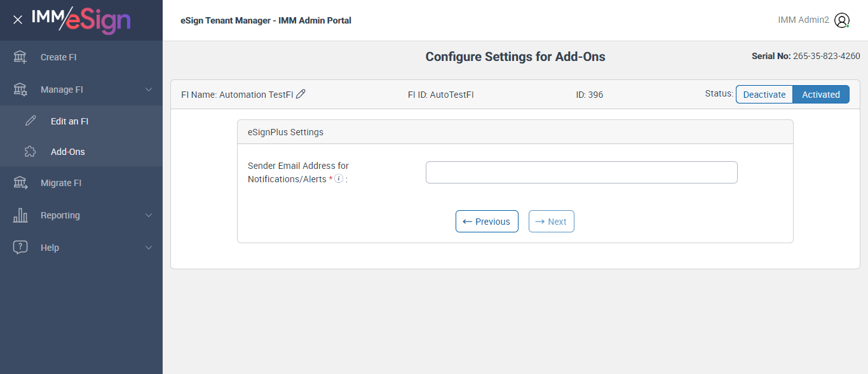
Task: Close the sidebar with the X icon
Action: click(18, 20)
